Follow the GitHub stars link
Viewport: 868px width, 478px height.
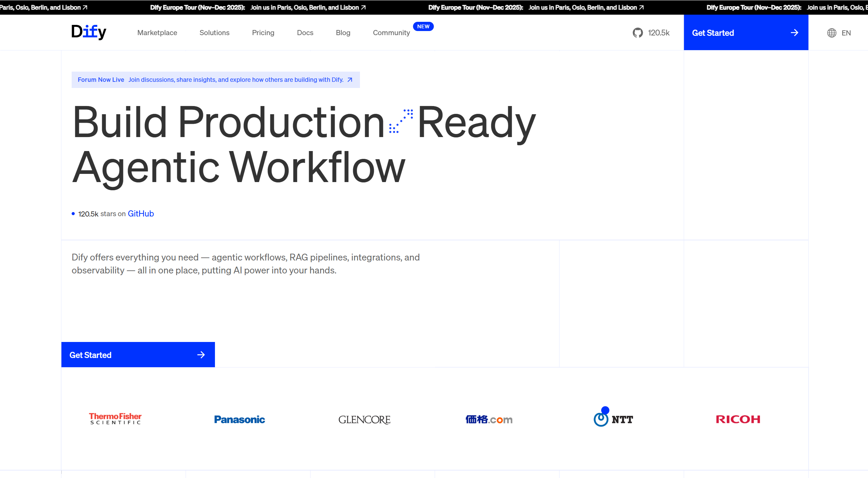[x=141, y=214]
